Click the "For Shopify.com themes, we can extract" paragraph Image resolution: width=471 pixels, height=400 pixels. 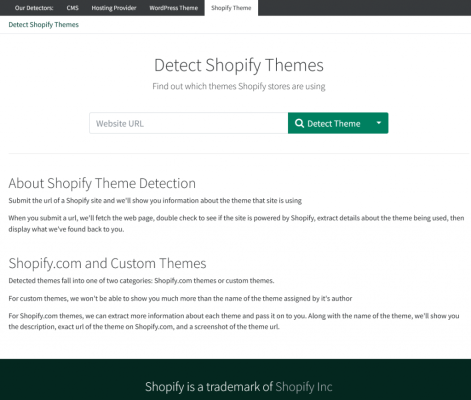pyautogui.click(x=234, y=321)
